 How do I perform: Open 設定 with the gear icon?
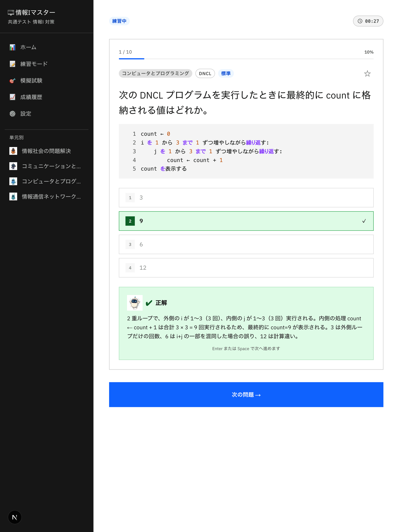click(12, 114)
